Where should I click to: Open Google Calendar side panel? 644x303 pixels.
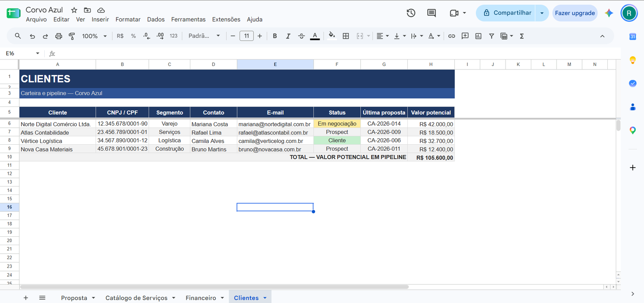coord(633,37)
